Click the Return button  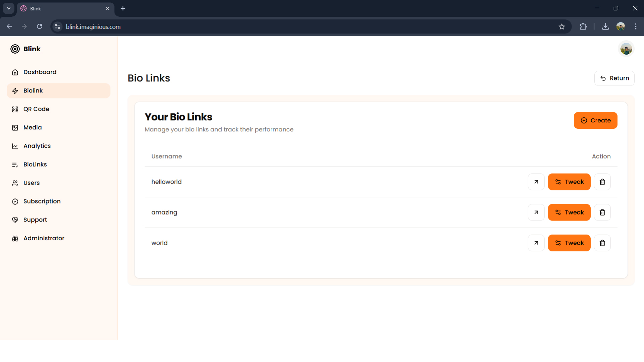614,78
